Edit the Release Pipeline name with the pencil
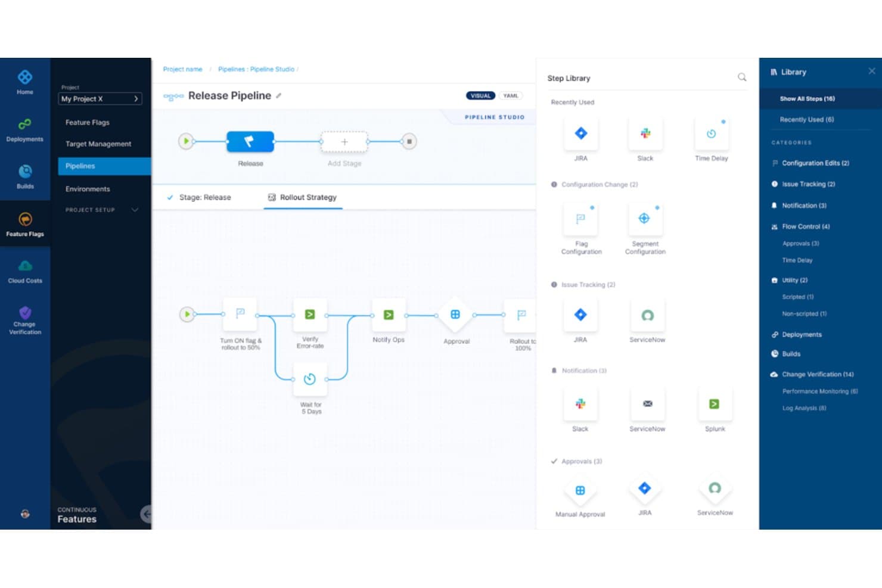Image resolution: width=882 pixels, height=588 pixels. [x=278, y=95]
